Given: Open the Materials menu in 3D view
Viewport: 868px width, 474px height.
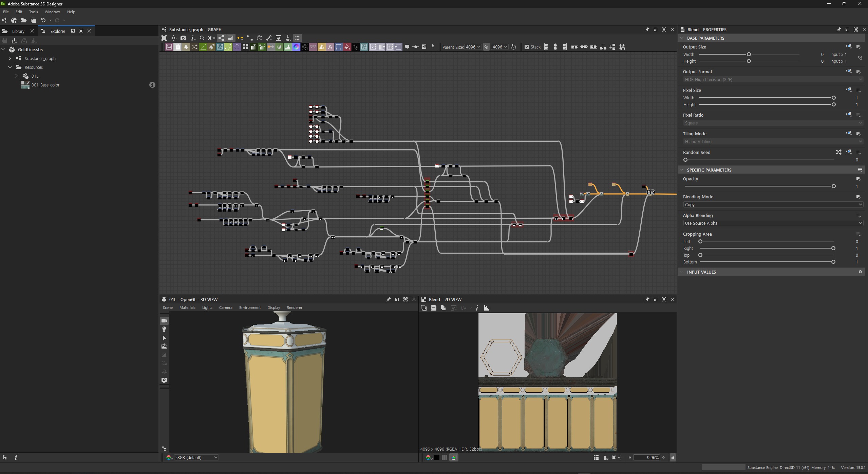Looking at the screenshot, I should [187, 308].
